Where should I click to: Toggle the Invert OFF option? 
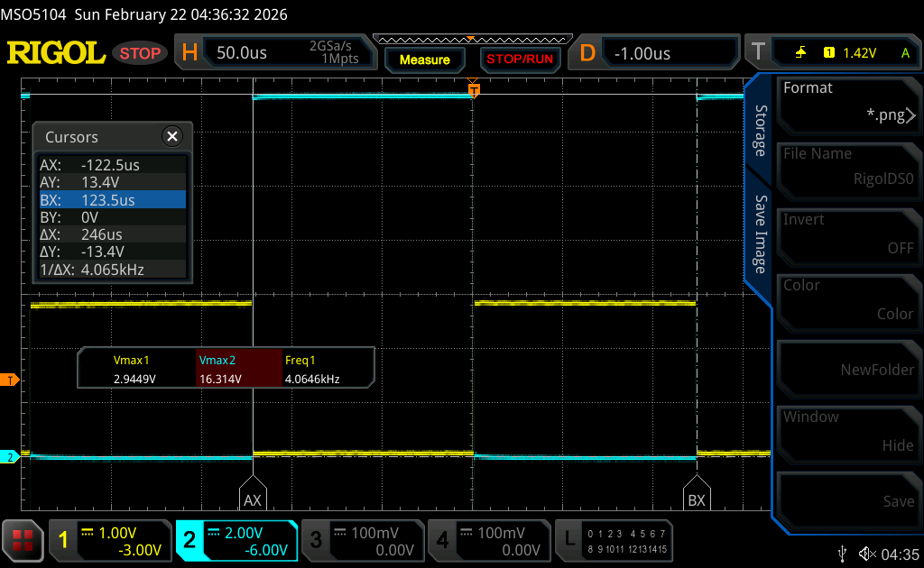click(848, 235)
